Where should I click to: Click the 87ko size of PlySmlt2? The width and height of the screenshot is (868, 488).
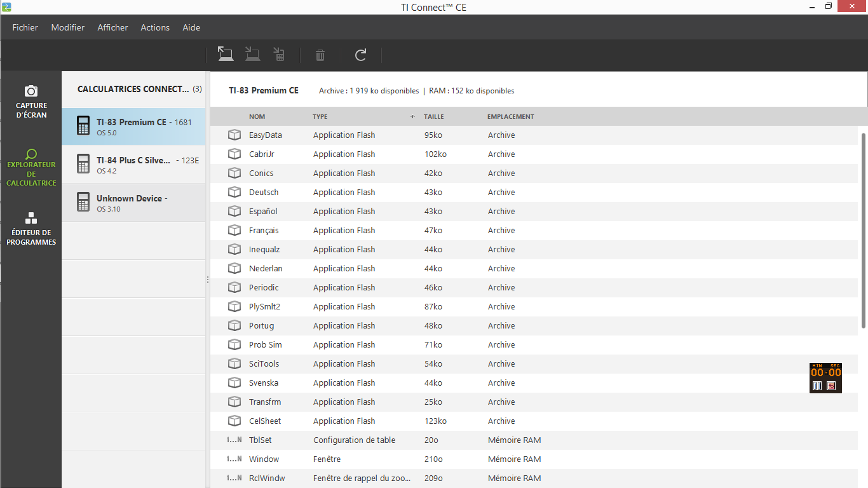433,306
